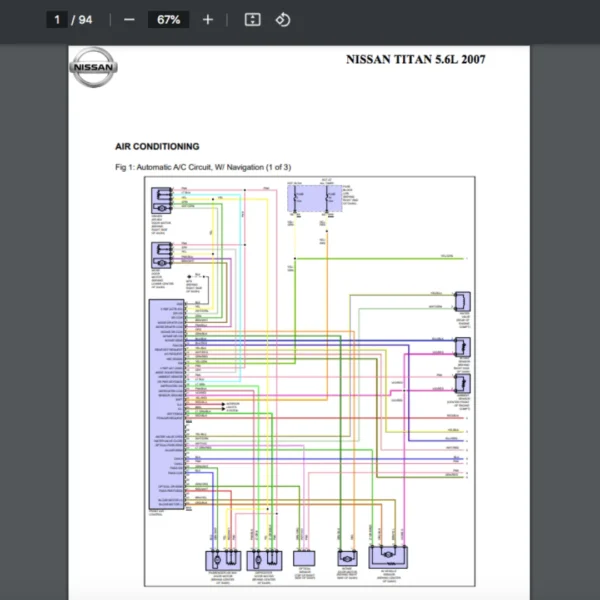Rotate the document counterclockwise
This screenshot has height=600, width=600.
tap(283, 20)
